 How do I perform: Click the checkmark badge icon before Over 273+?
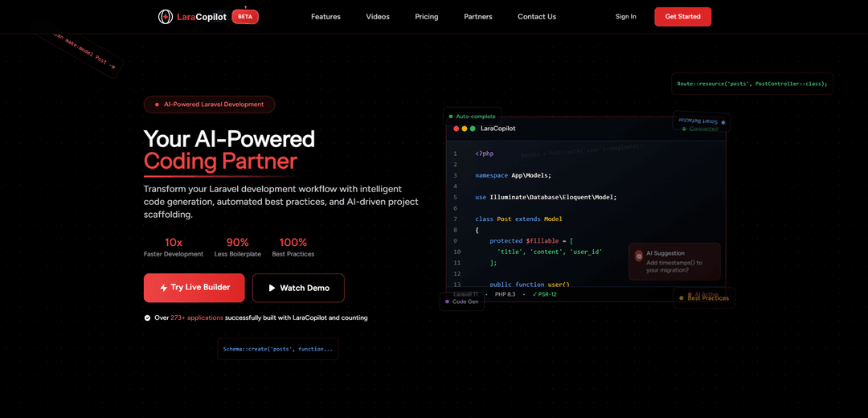pyautogui.click(x=147, y=318)
